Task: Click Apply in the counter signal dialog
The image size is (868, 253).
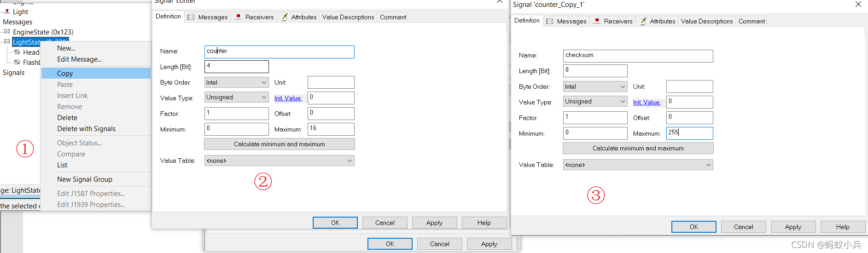Action: 435,223
